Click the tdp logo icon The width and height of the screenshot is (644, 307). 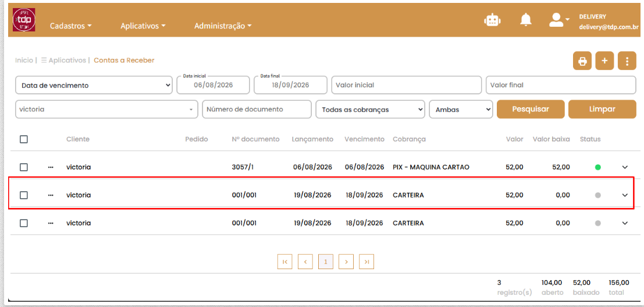24,20
